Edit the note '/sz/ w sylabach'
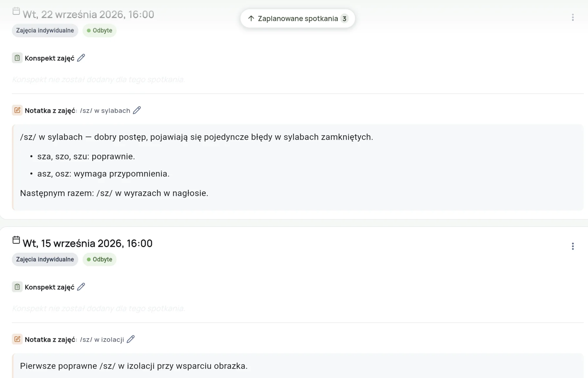This screenshot has width=588, height=378. click(x=137, y=110)
